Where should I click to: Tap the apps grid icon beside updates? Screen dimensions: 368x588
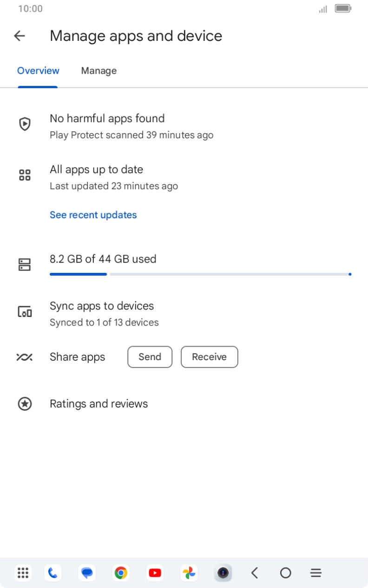point(25,175)
